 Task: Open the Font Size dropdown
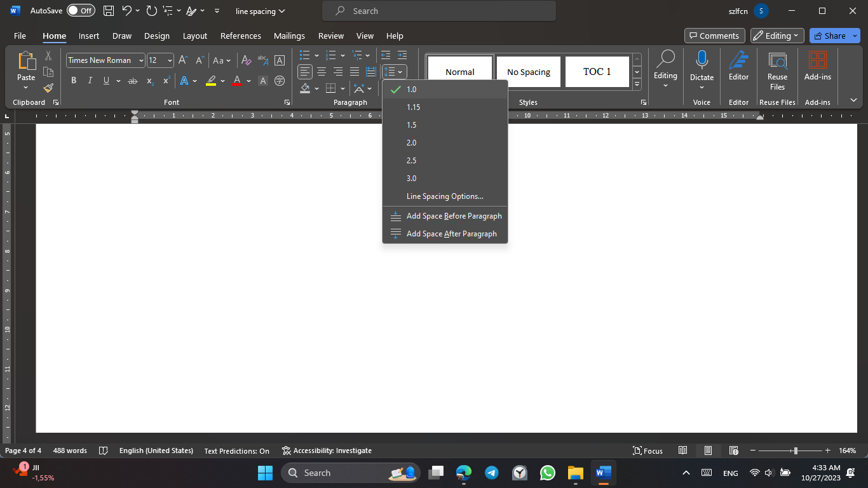point(168,60)
